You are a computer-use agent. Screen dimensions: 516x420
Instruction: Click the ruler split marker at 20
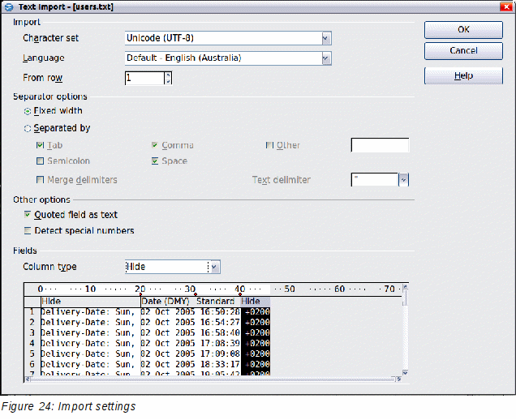[140, 294]
